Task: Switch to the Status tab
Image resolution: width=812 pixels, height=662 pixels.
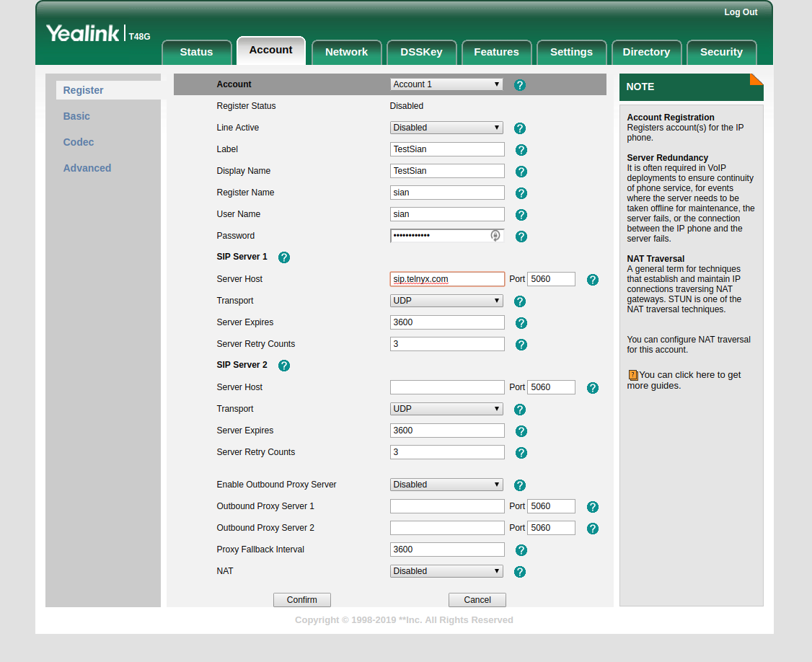Action: (x=197, y=53)
